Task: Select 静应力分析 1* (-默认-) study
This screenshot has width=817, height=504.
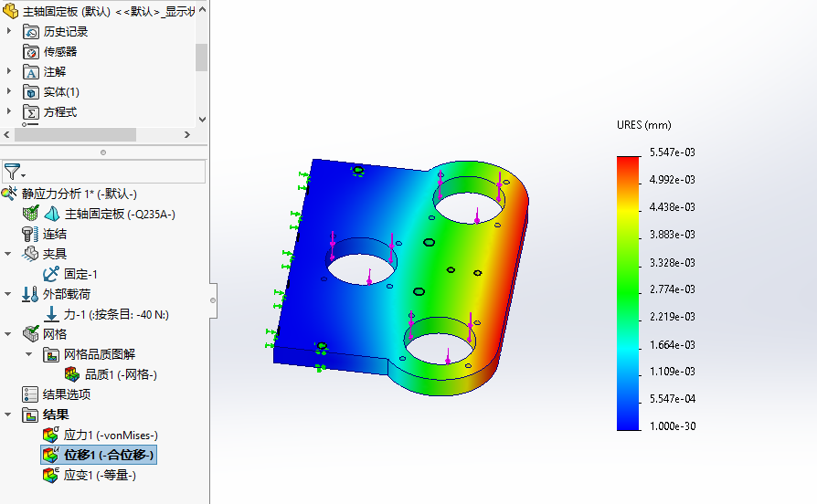Action: (80, 194)
